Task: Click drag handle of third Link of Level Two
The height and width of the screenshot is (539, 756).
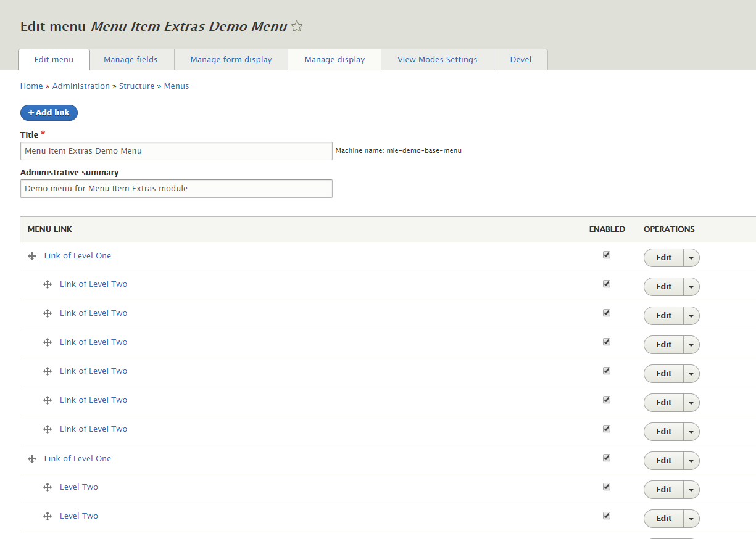Action: [48, 342]
